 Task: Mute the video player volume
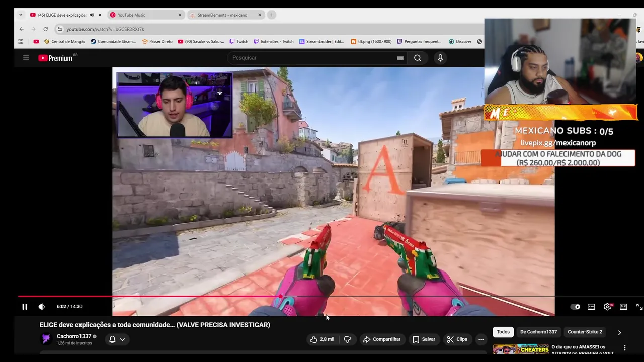click(42, 307)
